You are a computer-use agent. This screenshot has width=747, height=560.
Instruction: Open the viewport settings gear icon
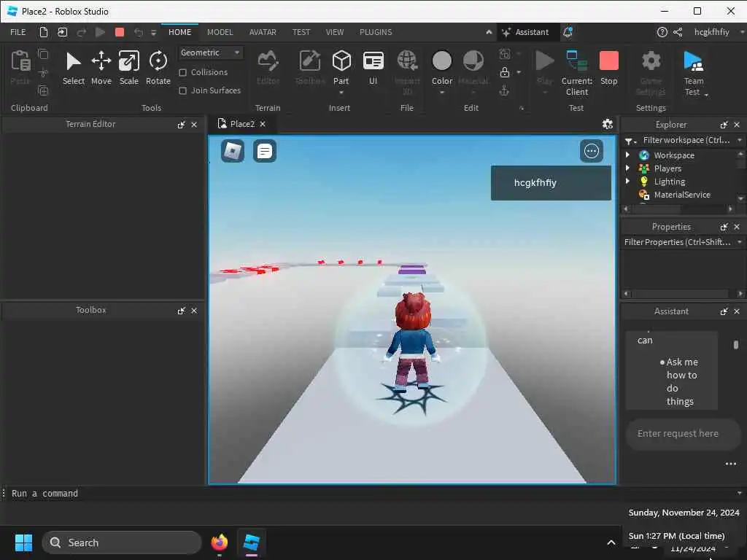tap(607, 124)
